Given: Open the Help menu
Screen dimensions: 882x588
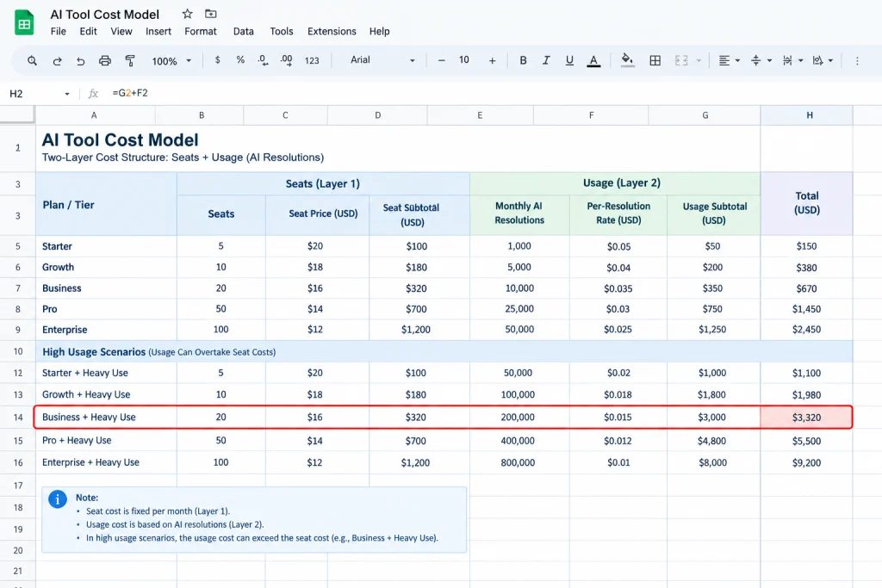Looking at the screenshot, I should [x=380, y=32].
